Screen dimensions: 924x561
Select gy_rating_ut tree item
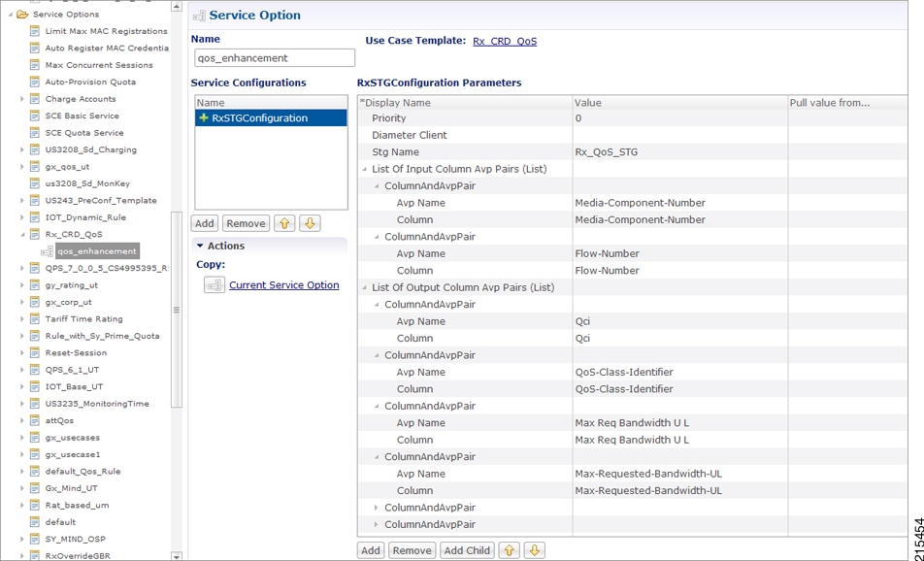71,285
